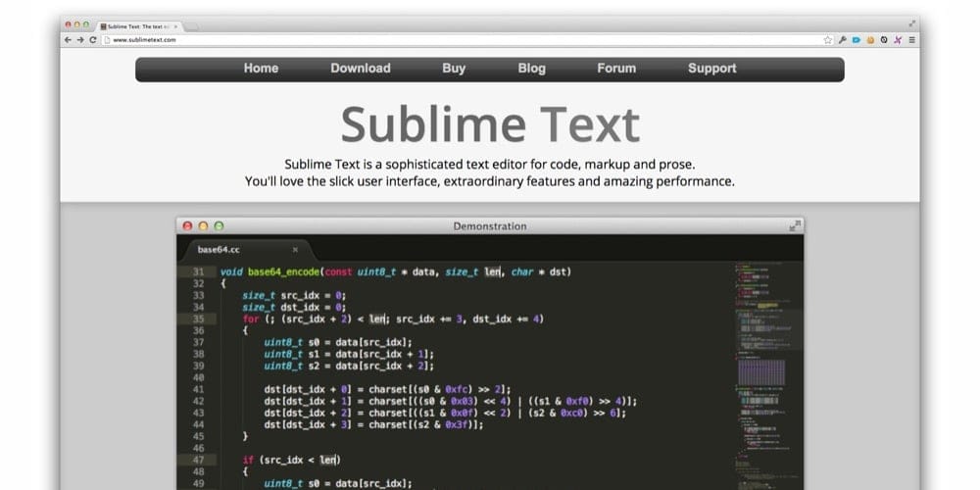The height and width of the screenshot is (490, 980).
Task: Click the page icon beside the URL
Action: click(x=107, y=40)
